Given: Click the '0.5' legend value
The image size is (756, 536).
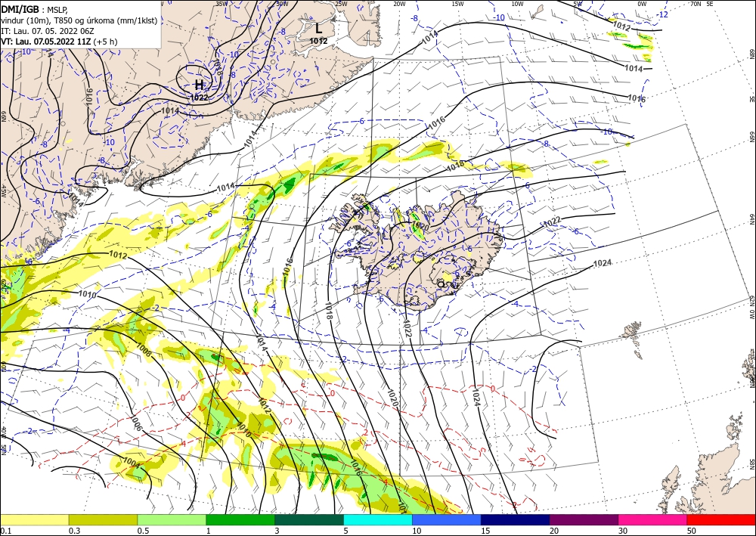Looking at the screenshot, I should 143,531.
